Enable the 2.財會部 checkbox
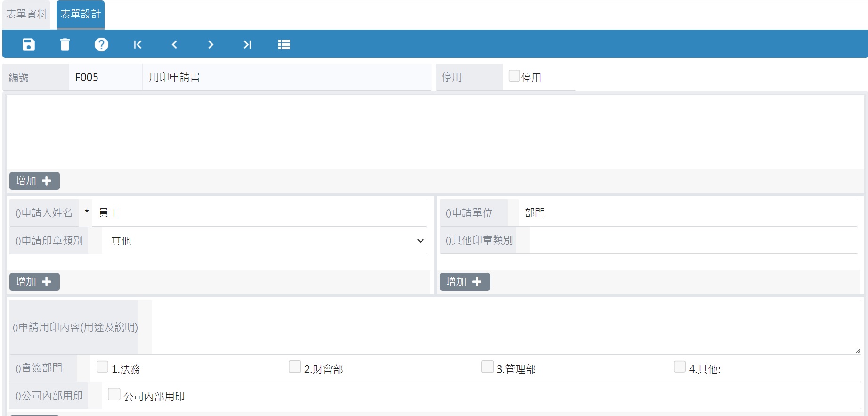868x416 pixels. 295,367
